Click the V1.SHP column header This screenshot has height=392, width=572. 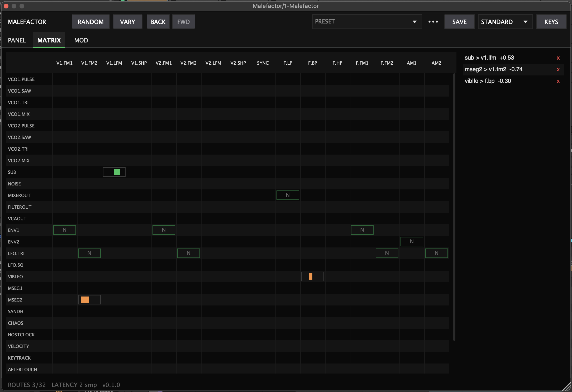(x=139, y=63)
